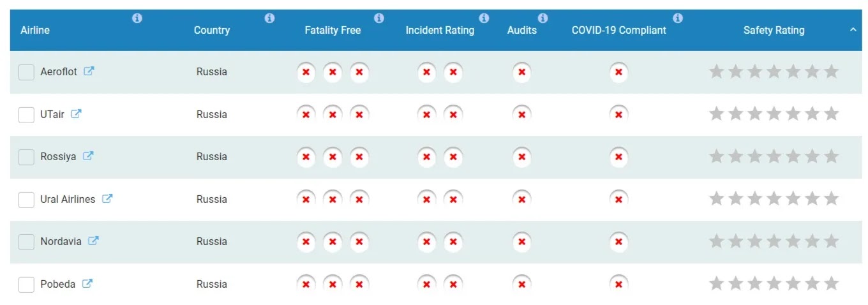
Task: Click the info icon above COVID-19 Compliant
Action: [678, 19]
